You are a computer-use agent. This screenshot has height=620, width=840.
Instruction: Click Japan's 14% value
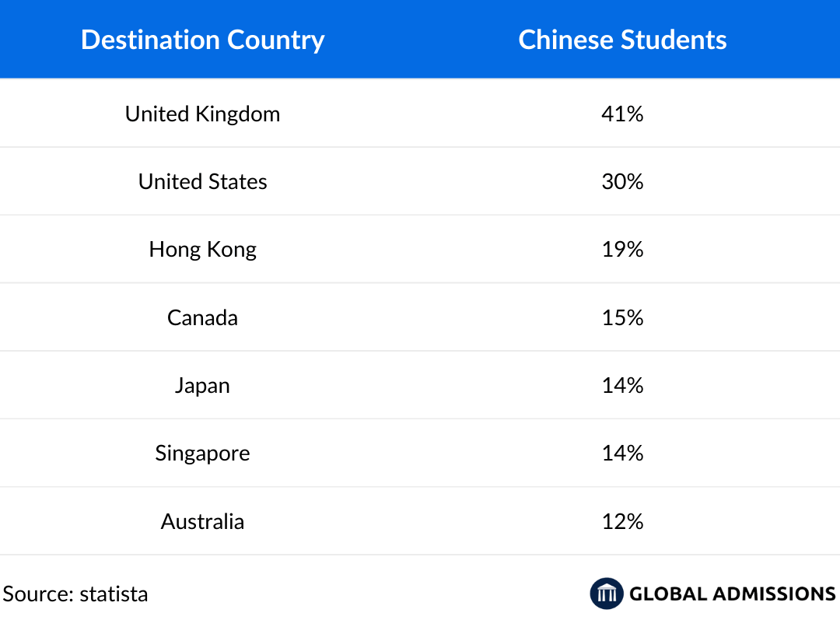point(622,386)
